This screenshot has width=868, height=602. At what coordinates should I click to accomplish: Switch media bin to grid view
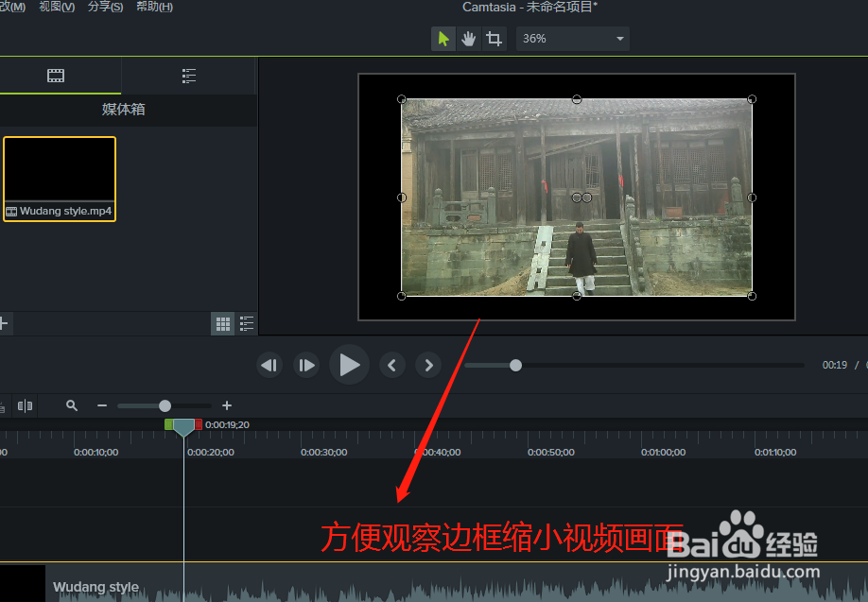point(222,323)
